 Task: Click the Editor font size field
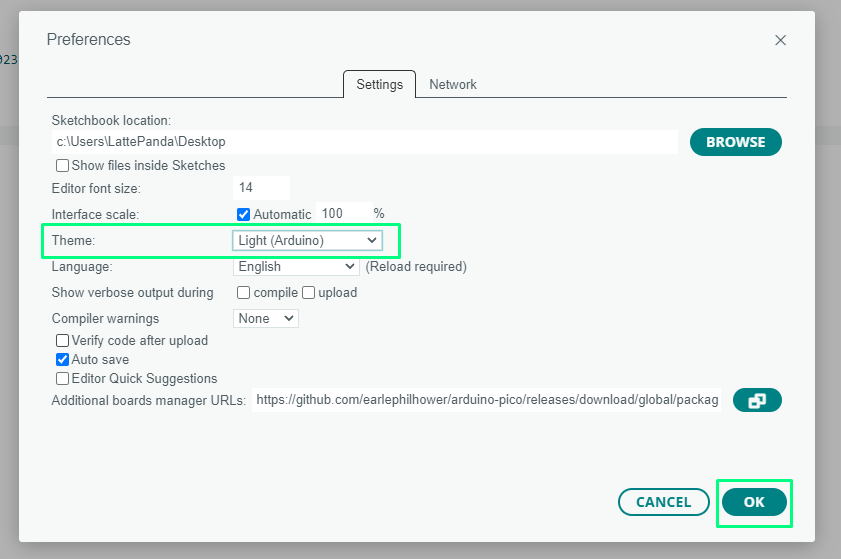[x=262, y=188]
